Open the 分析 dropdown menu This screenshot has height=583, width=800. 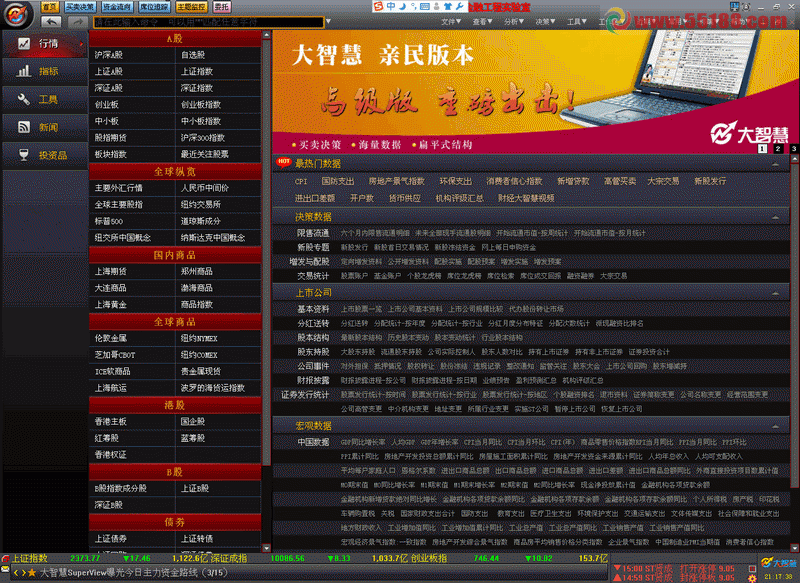514,21
